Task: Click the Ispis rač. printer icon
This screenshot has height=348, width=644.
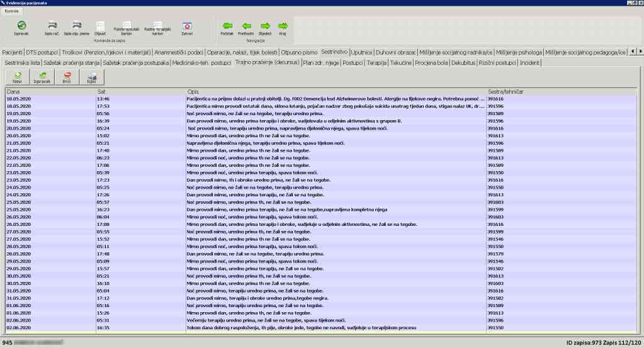Action: click(x=51, y=26)
